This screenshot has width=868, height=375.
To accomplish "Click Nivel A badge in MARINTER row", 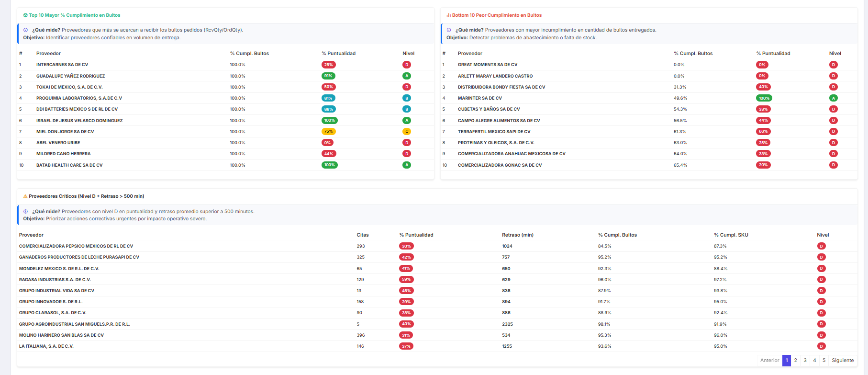I will [x=834, y=98].
